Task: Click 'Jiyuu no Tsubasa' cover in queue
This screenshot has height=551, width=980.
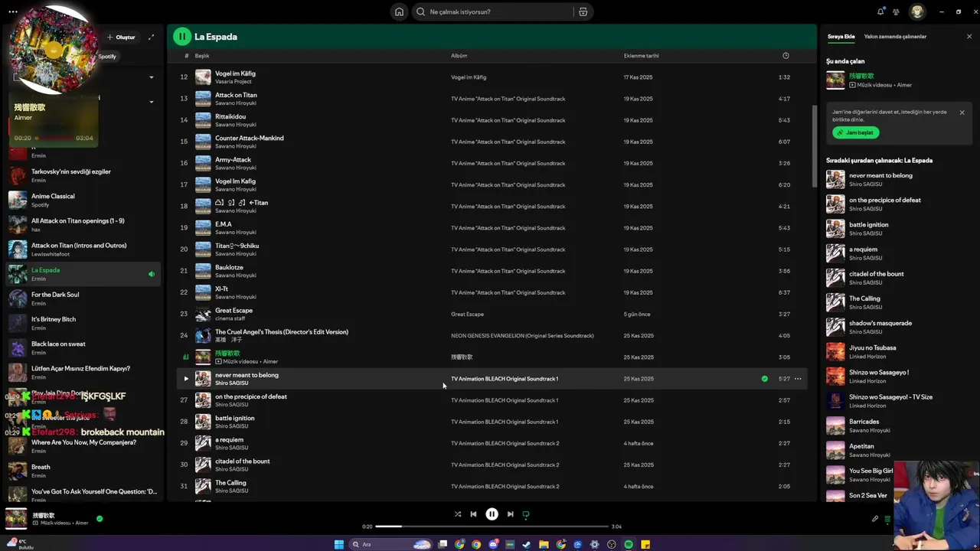Action: [835, 351]
